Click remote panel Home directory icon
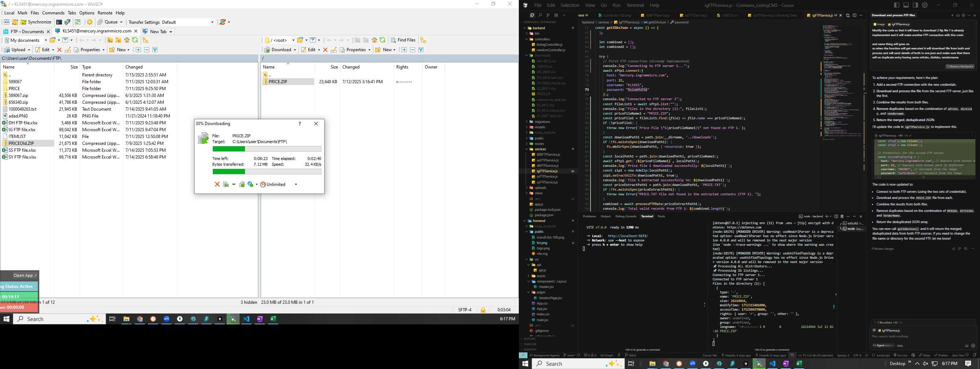Screen dimensions: 980x369 (x=374, y=40)
